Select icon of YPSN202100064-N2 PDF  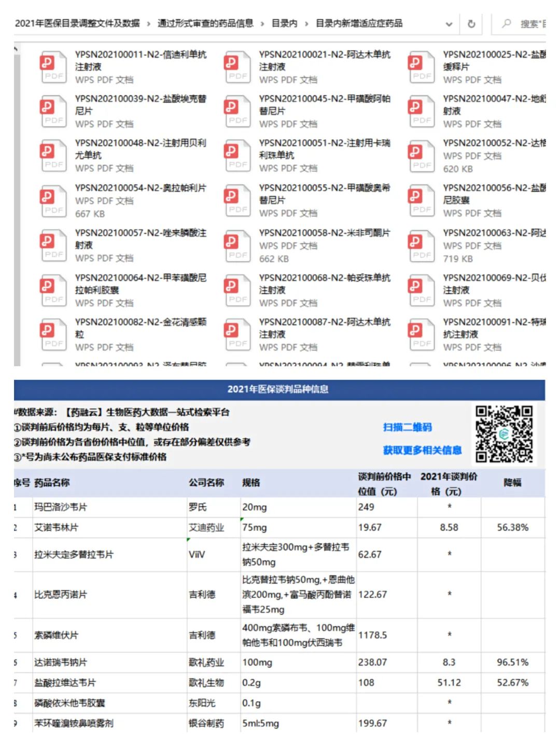(53, 290)
